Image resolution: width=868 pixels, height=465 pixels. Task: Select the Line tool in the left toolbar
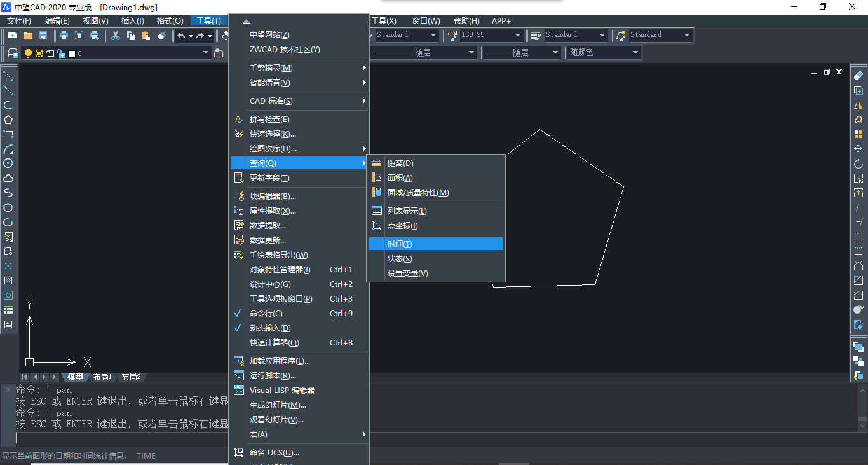point(8,77)
